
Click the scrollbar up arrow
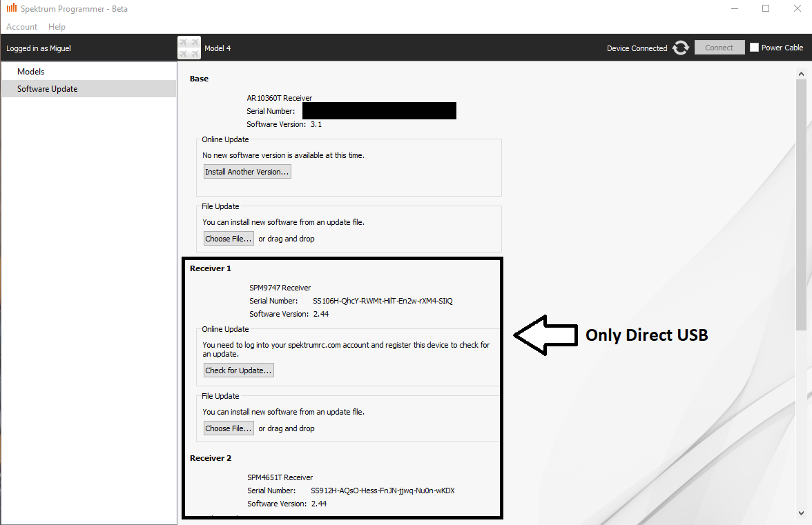click(801, 74)
